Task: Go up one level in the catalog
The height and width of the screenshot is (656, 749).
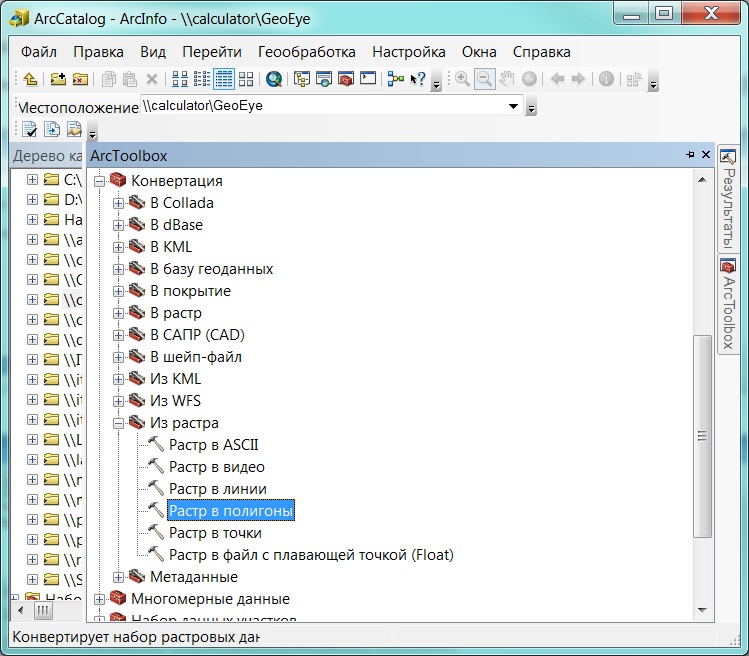Action: (x=30, y=79)
